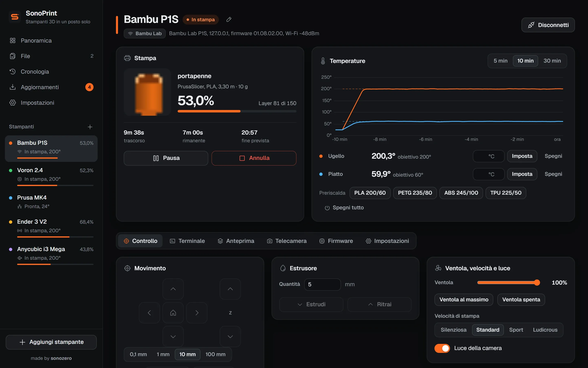Lower the Z axis with the down arrow
The image size is (588, 368).
click(x=230, y=337)
